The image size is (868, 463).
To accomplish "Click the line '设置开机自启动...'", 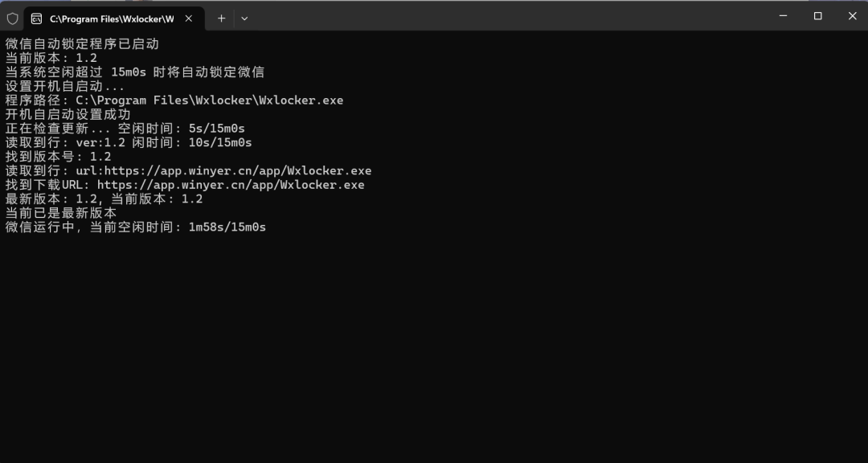I will (65, 86).
